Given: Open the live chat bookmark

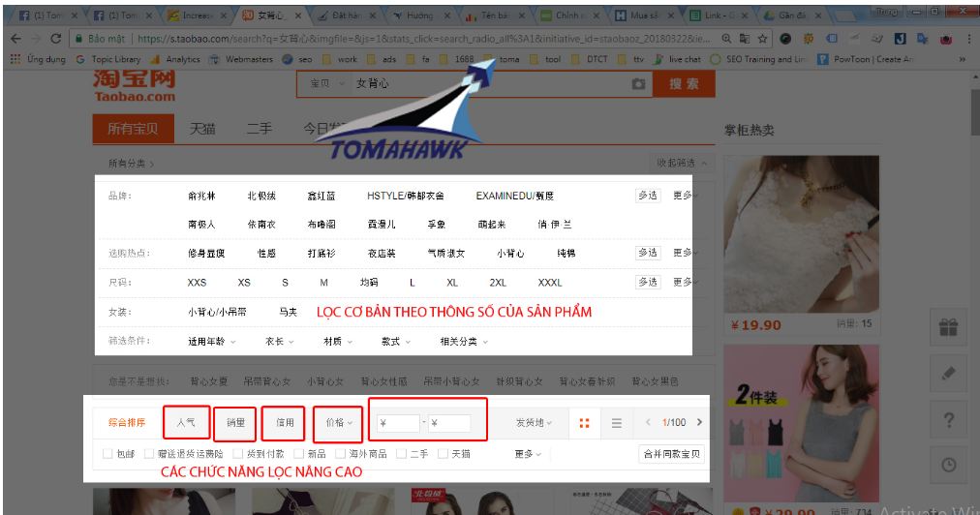Looking at the screenshot, I should coord(677,59).
